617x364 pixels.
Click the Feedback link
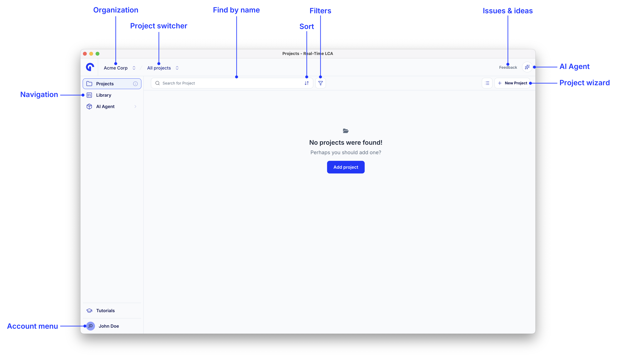(508, 67)
